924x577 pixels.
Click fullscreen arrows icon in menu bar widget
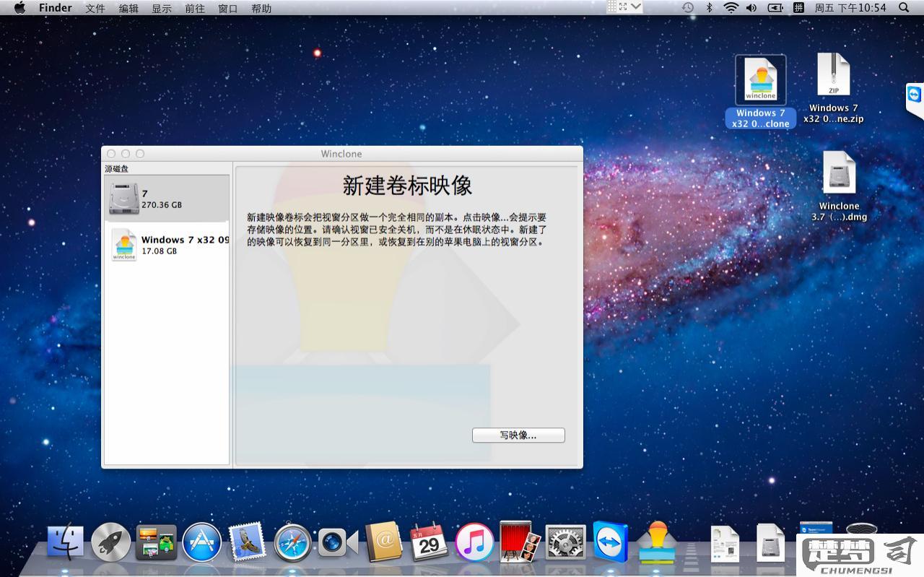click(x=623, y=6)
